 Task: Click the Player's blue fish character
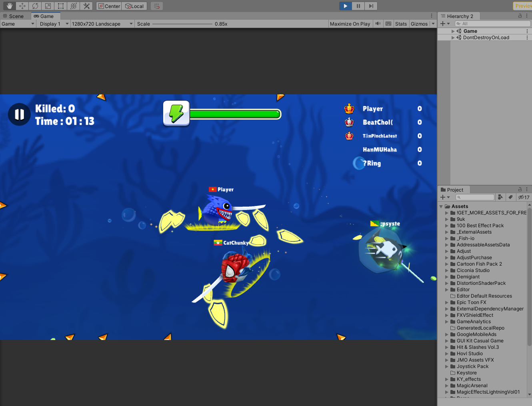point(218,211)
